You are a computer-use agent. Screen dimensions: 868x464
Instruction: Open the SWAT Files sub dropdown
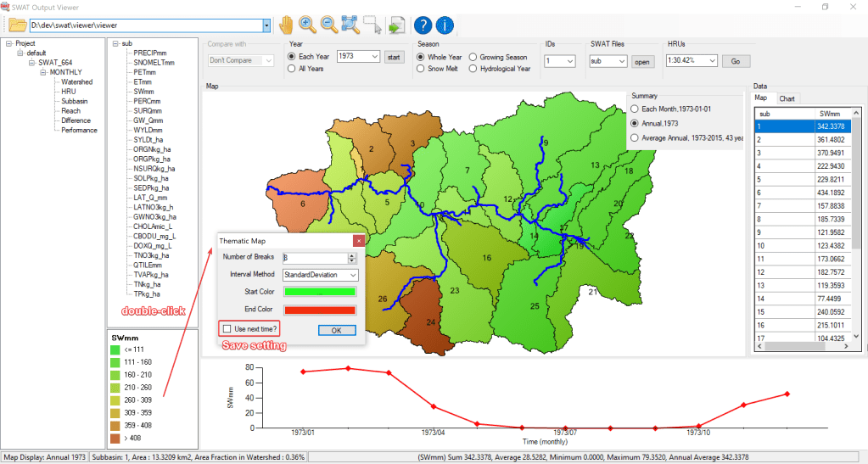(622, 61)
